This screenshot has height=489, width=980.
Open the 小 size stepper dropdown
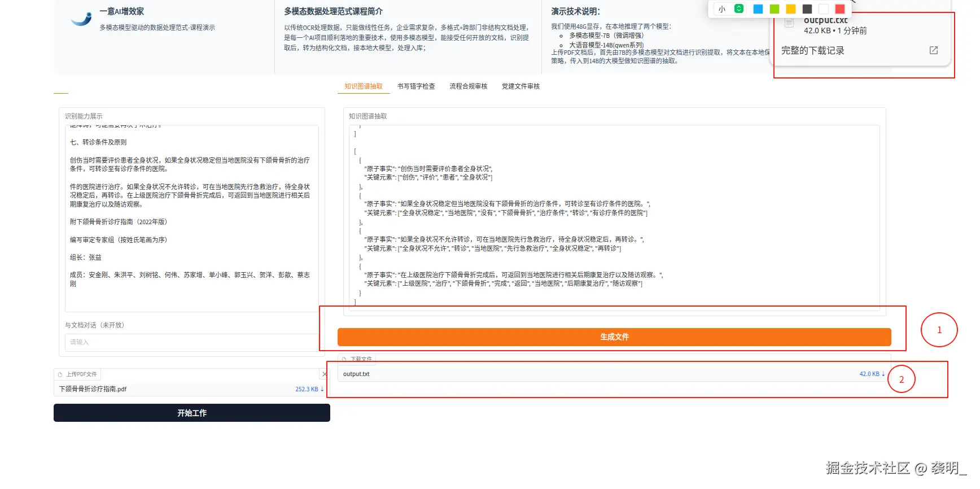738,9
